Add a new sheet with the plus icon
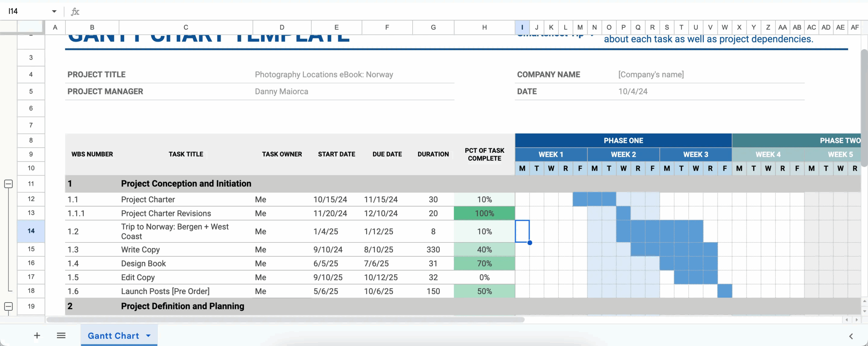The width and height of the screenshot is (868, 346). pos(37,335)
